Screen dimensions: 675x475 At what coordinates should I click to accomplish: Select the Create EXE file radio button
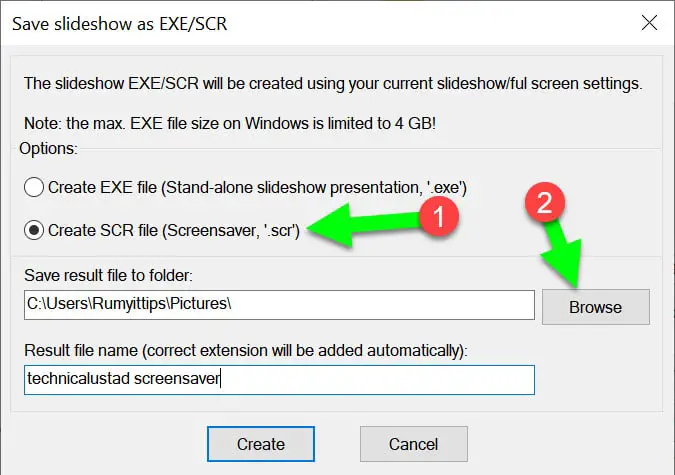coord(35,186)
